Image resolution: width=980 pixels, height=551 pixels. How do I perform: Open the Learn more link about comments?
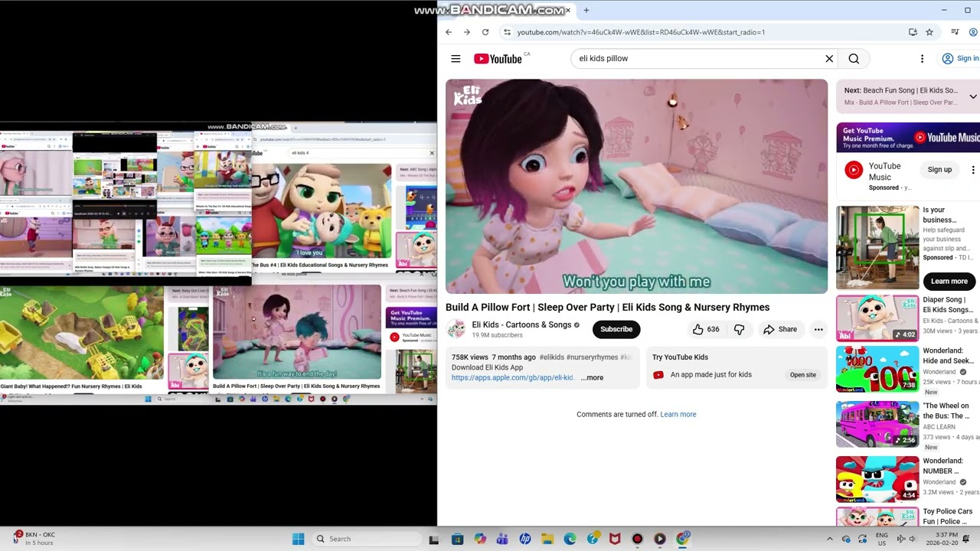pos(678,415)
